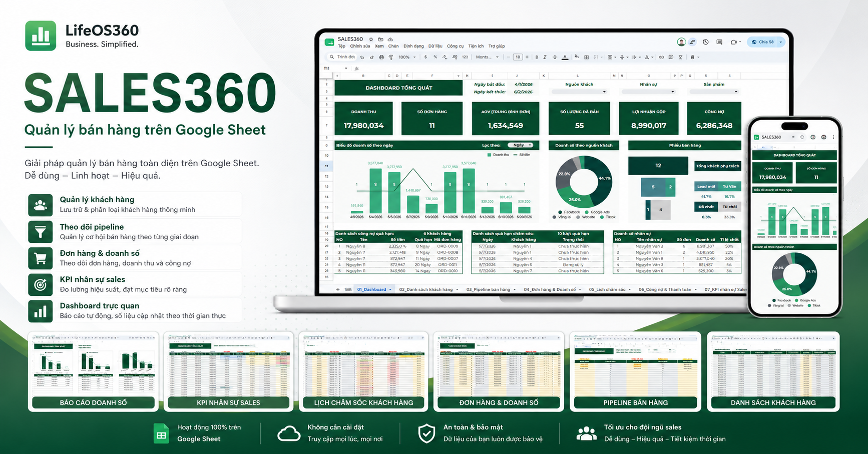
Task: Toggle strikethrough formatting
Action: point(555,57)
